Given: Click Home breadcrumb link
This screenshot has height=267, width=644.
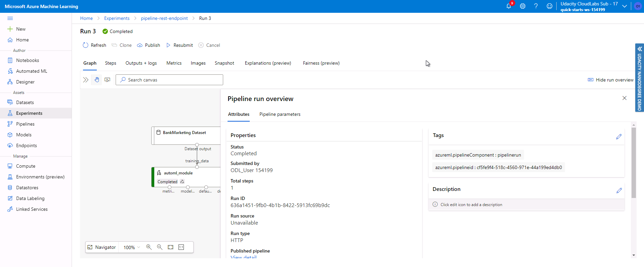Looking at the screenshot, I should pyautogui.click(x=86, y=18).
